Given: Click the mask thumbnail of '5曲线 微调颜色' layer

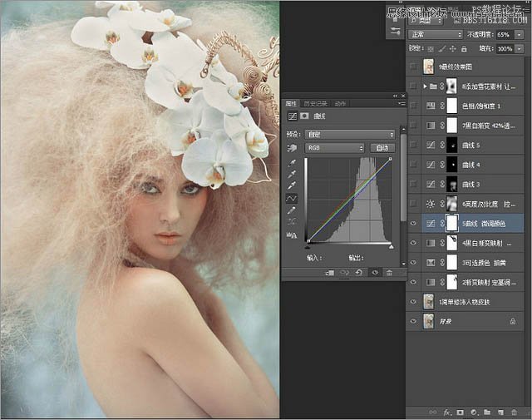Looking at the screenshot, I should click(452, 223).
